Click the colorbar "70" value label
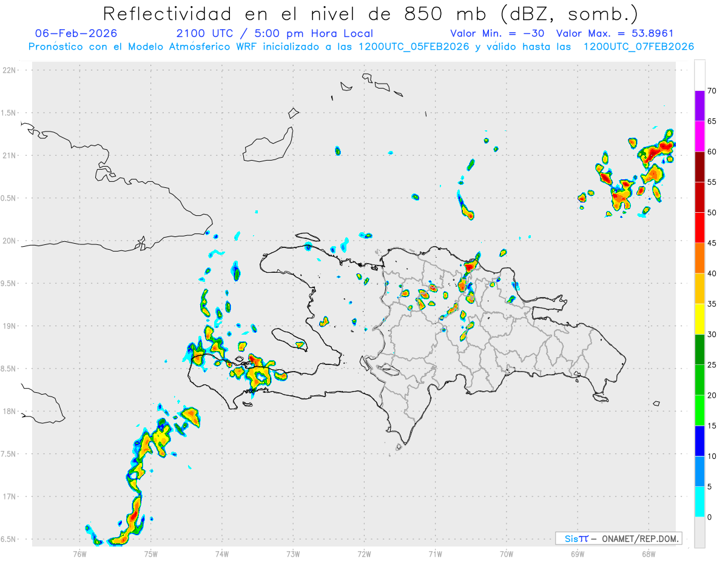 tap(712, 91)
